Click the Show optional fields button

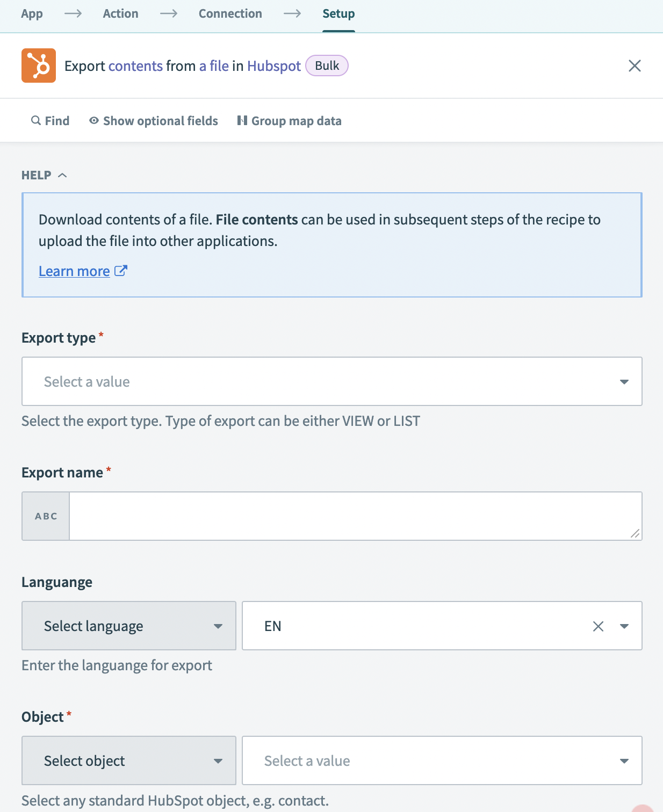[154, 120]
